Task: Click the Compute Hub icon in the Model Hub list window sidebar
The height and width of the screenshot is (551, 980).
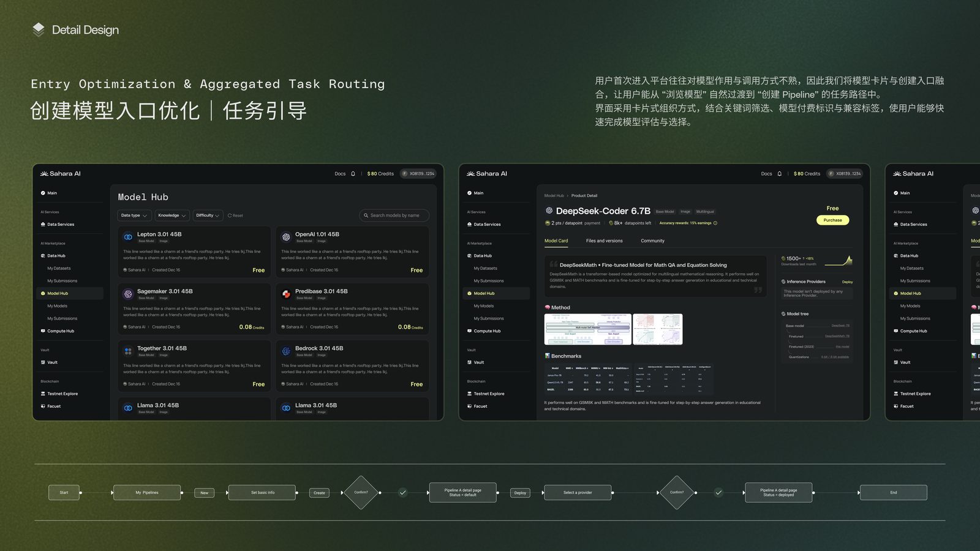Action: [x=43, y=331]
